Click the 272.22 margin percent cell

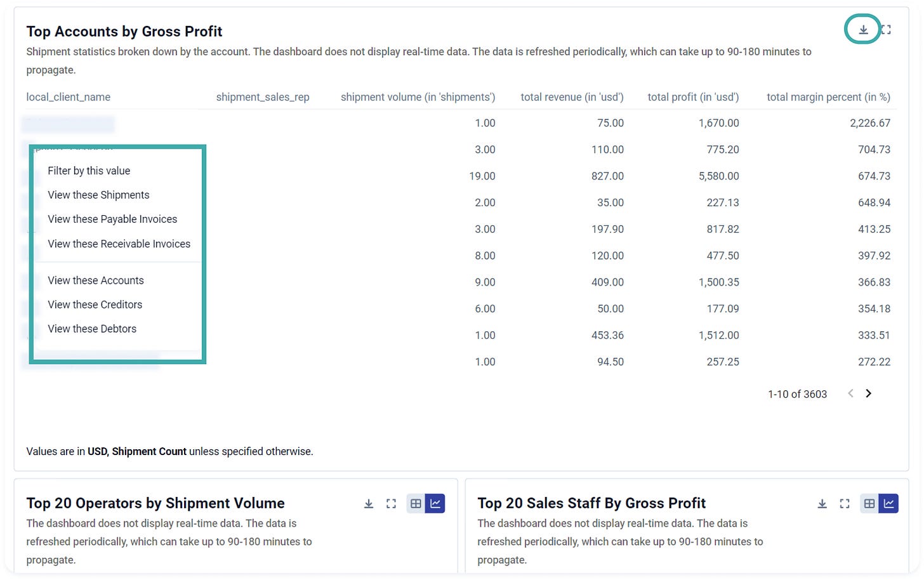click(874, 362)
